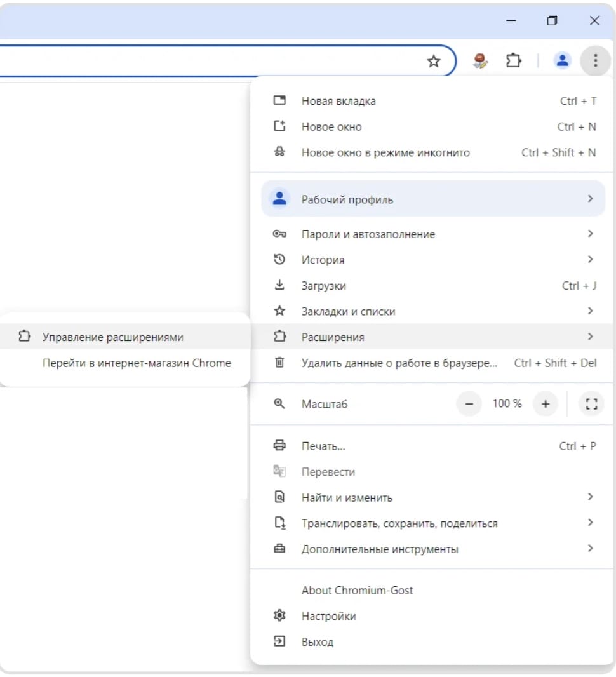Expand Дополнительные инструменты submenu arrow
Screen dimensions: 616x677
(x=590, y=549)
